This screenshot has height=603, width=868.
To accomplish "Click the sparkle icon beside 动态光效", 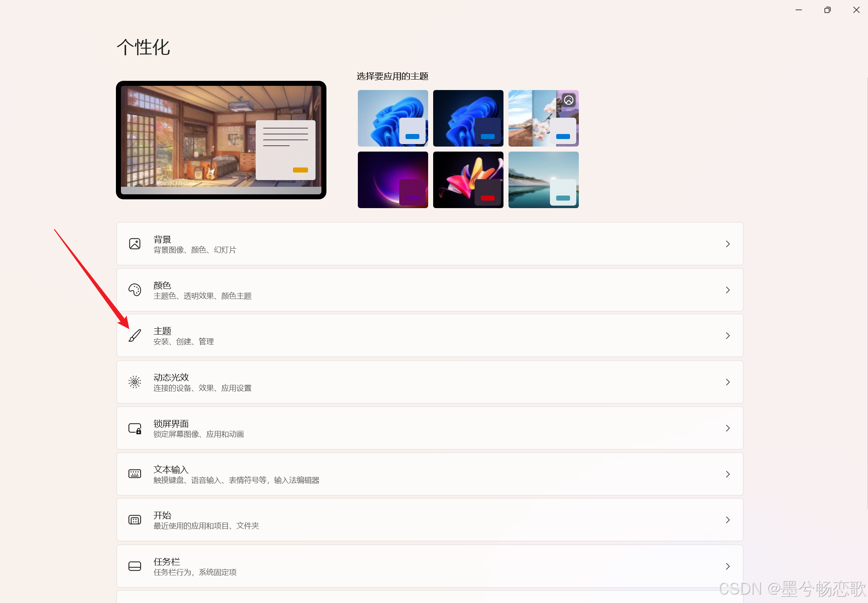I will click(x=135, y=382).
